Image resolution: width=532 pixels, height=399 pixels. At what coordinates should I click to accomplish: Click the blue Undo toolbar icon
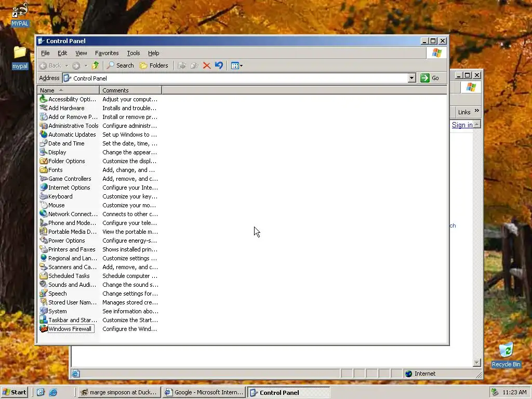(x=219, y=65)
